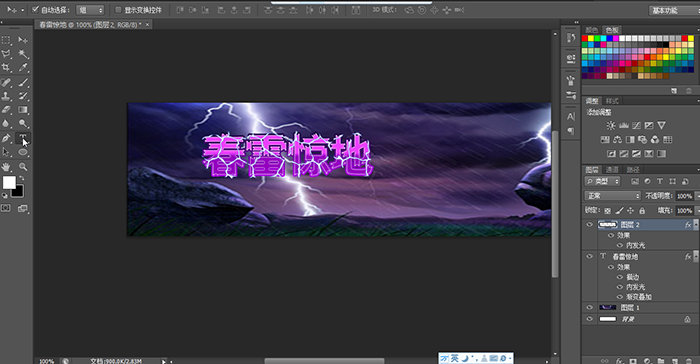700x364 pixels.
Task: Open the Character panel icon
Action: [x=571, y=117]
